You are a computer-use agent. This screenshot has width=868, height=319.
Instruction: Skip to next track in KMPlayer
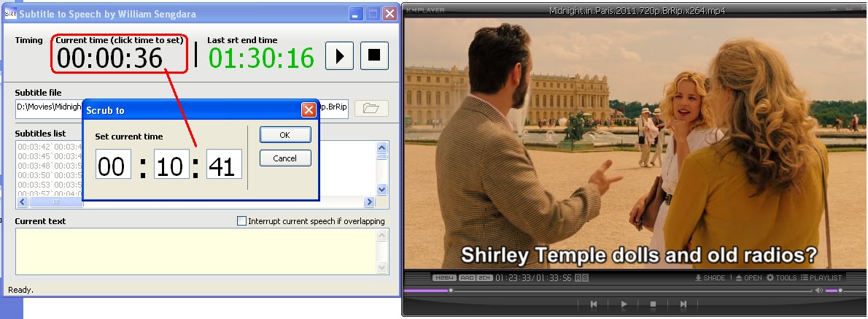[x=683, y=304]
